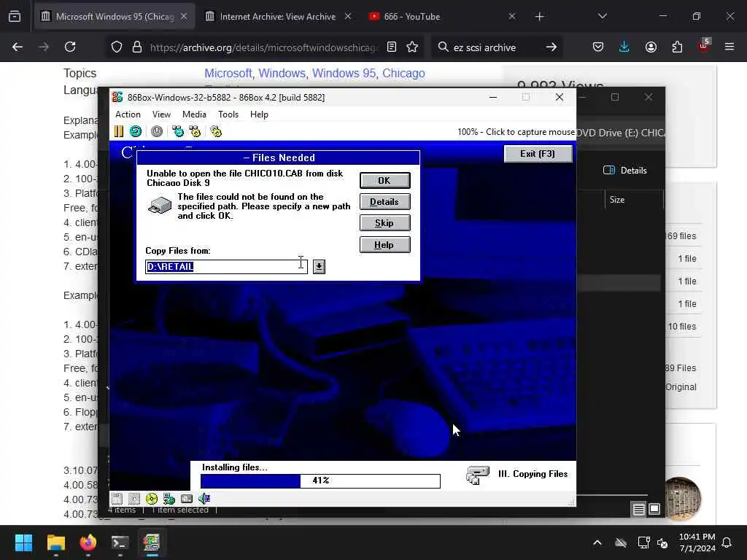Open the Action menu in 86Box
Screen dimensions: 747x560
(128, 114)
